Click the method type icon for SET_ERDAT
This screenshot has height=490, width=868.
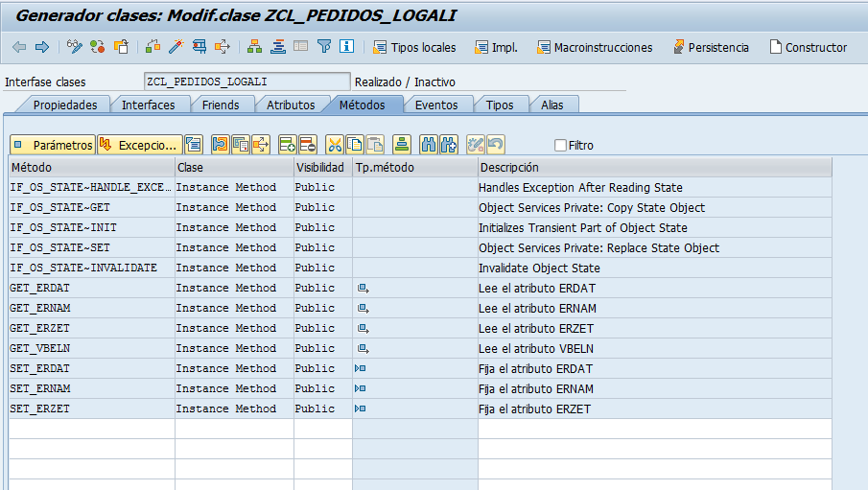[x=361, y=368]
